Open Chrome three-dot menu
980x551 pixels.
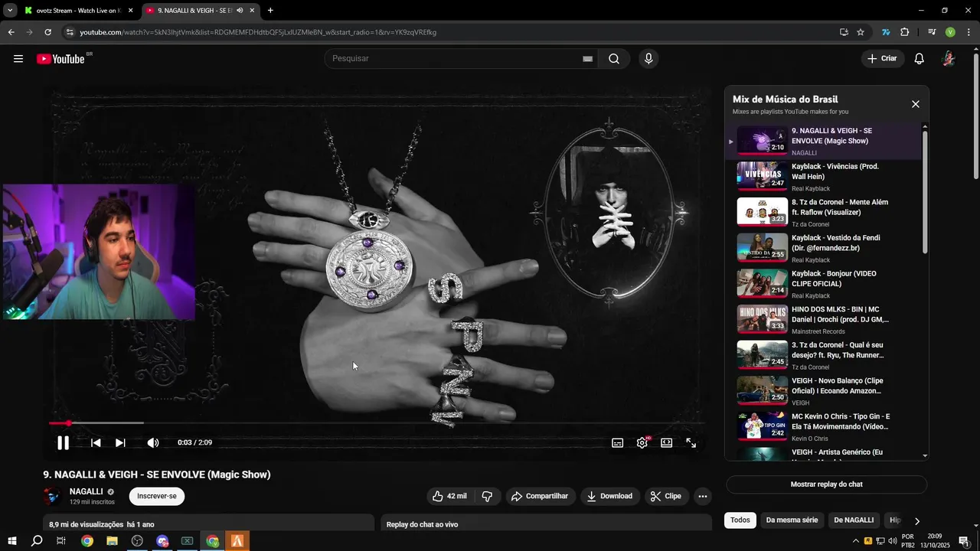click(969, 32)
